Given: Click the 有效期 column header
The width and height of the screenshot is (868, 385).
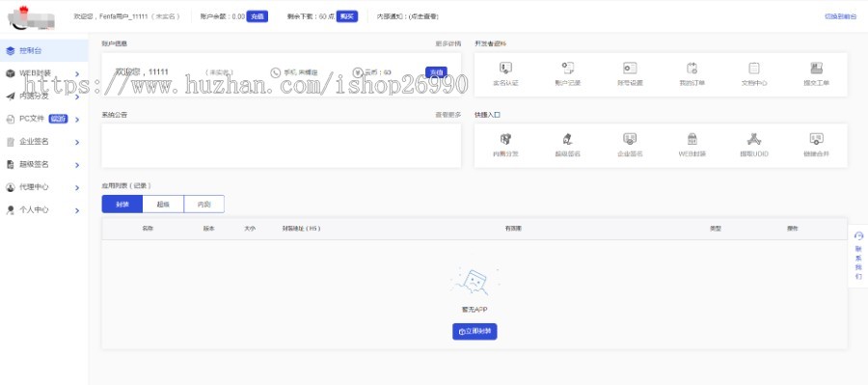Looking at the screenshot, I should click(513, 229).
